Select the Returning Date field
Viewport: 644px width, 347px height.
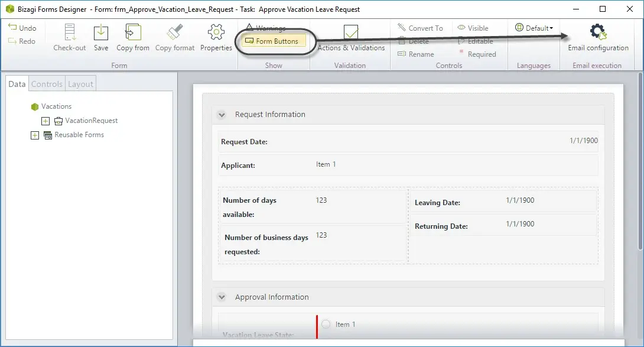click(503, 225)
